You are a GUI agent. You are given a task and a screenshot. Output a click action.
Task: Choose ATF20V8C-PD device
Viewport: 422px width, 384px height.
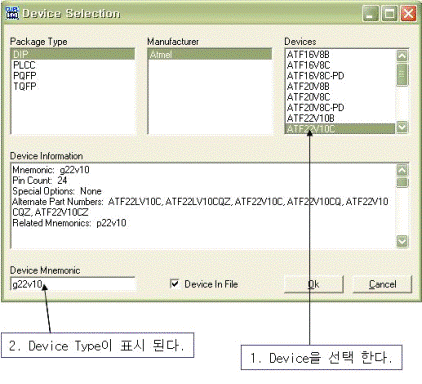tap(315, 108)
